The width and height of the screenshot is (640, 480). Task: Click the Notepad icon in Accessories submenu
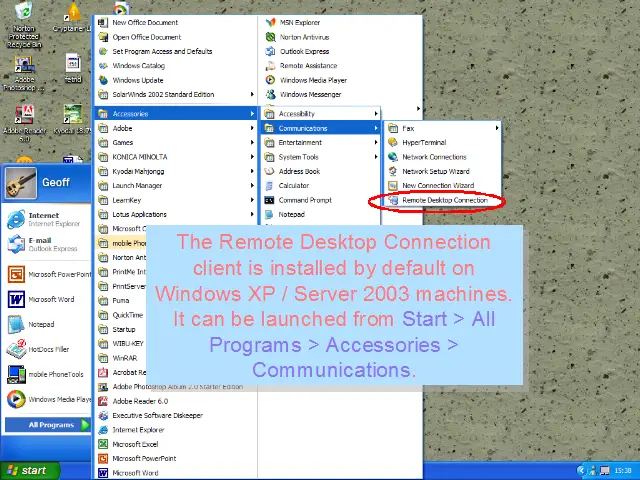pos(269,214)
